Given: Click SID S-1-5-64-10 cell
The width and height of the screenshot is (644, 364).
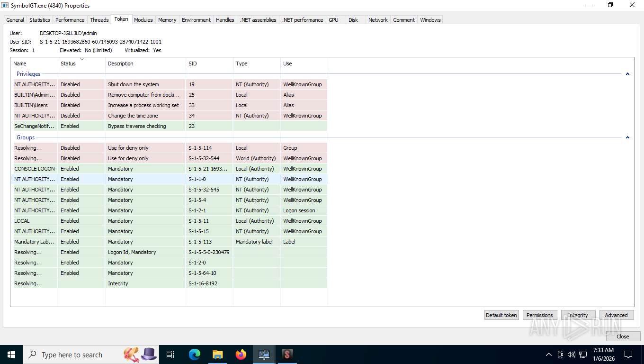Looking at the screenshot, I should [209, 273].
